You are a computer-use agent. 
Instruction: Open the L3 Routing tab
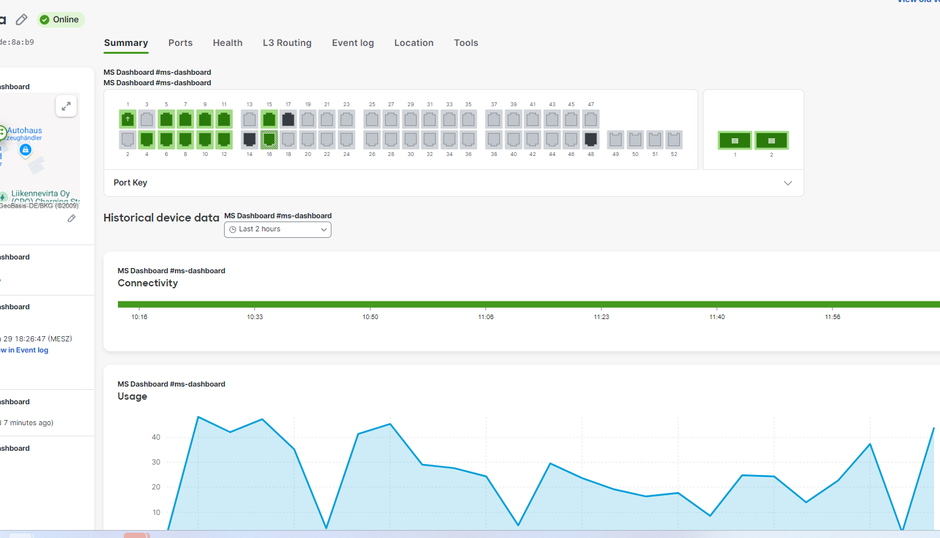pyautogui.click(x=287, y=43)
